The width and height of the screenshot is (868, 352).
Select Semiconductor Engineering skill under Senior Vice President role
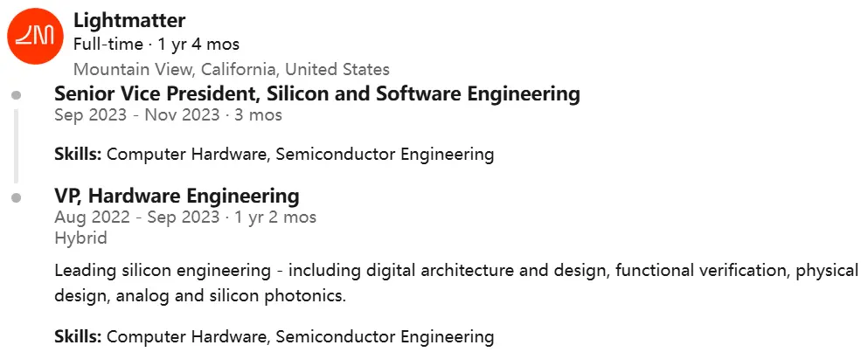[385, 155]
